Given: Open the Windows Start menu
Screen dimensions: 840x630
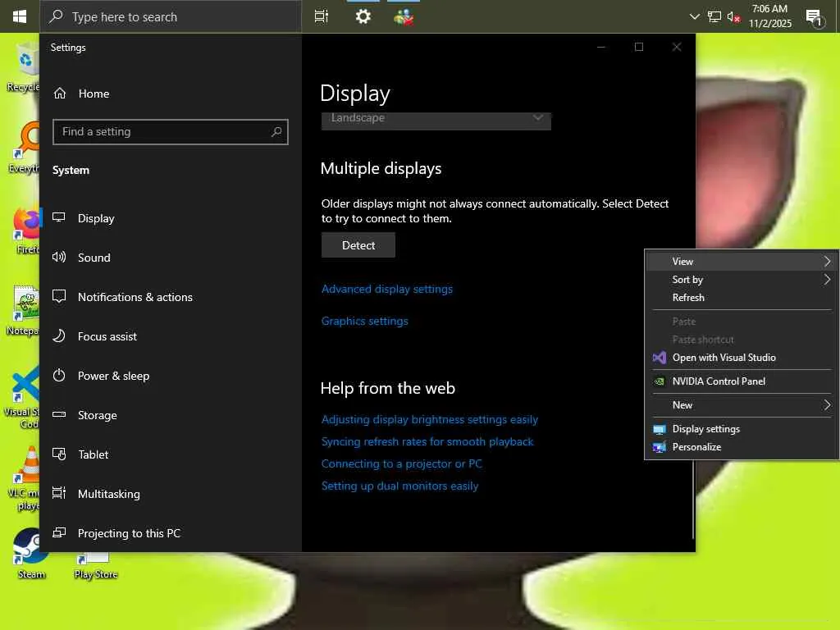Looking at the screenshot, I should [20, 16].
